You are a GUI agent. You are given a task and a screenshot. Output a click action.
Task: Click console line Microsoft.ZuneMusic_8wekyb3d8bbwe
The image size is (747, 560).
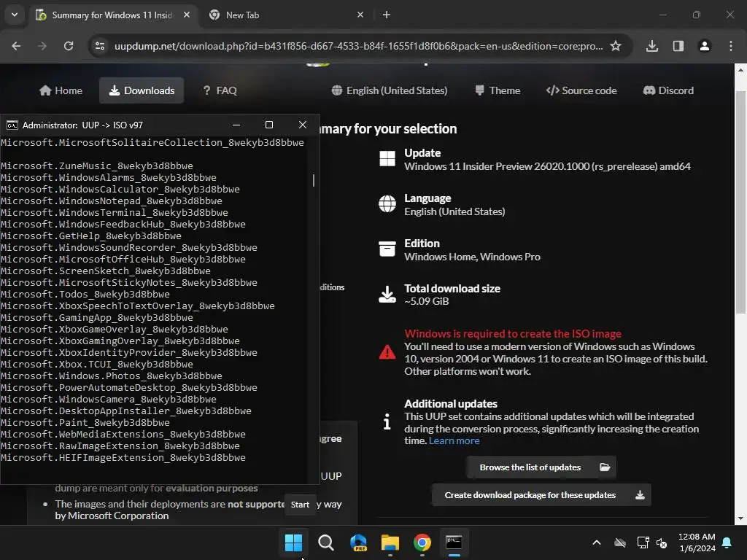[x=97, y=166]
